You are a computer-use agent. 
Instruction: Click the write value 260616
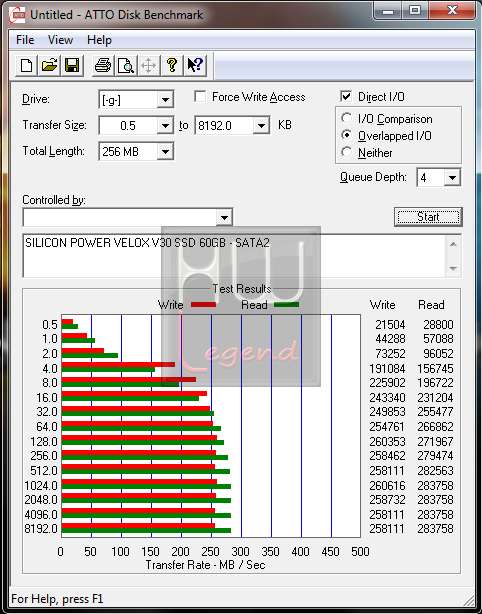coord(387,485)
